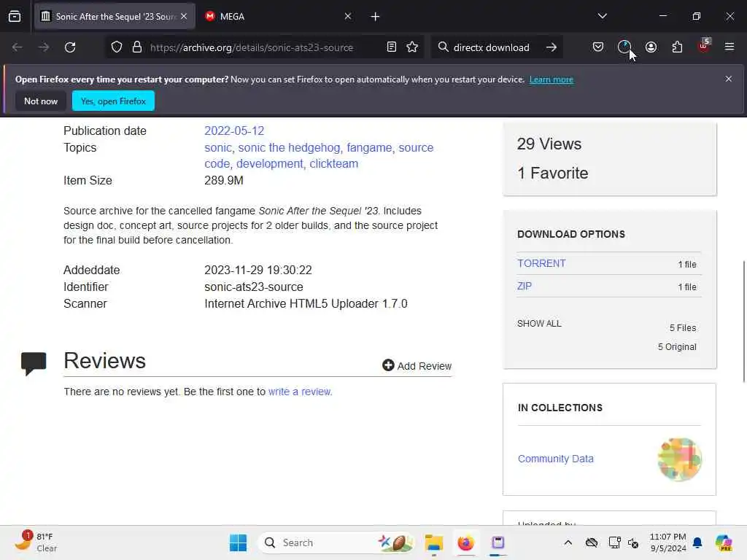Open the Extensions puzzle icon
The height and width of the screenshot is (560, 747).
677,47
